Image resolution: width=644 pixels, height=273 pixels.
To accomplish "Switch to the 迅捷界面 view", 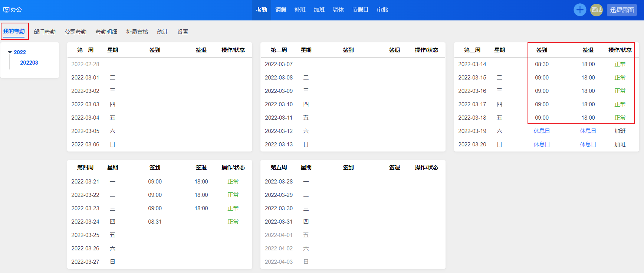I will 622,10.
